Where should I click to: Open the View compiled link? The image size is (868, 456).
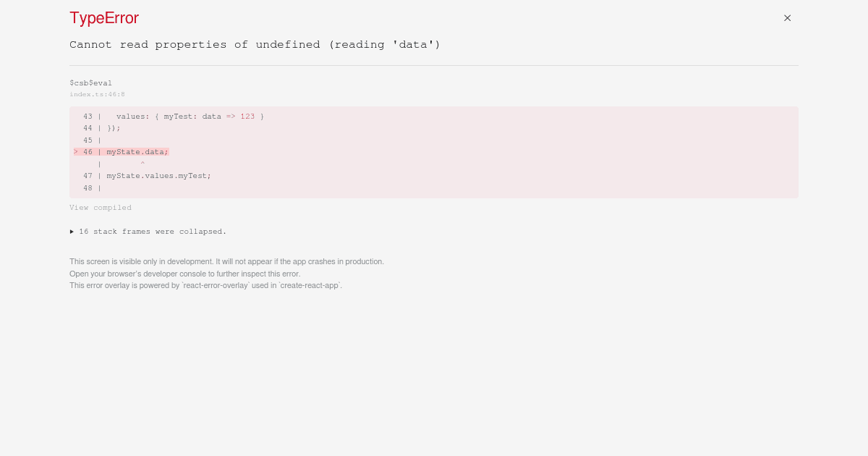point(101,208)
